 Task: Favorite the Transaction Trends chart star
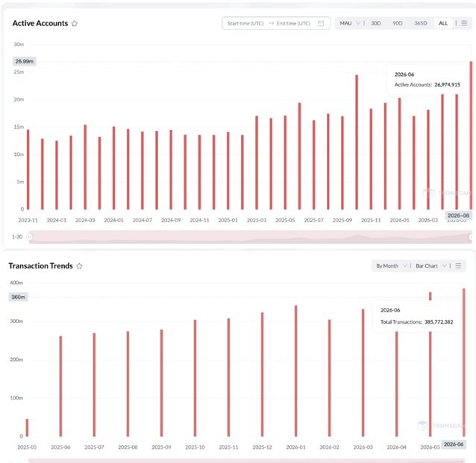[80, 266]
